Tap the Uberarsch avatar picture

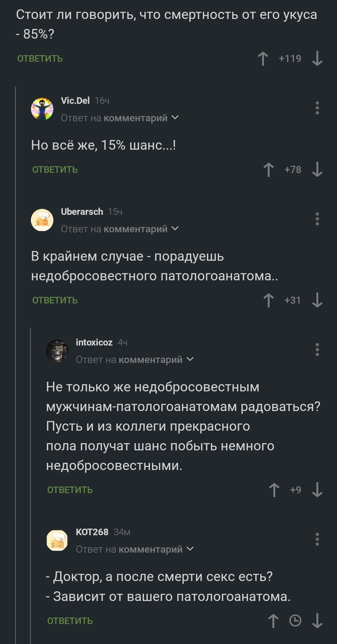click(42, 220)
